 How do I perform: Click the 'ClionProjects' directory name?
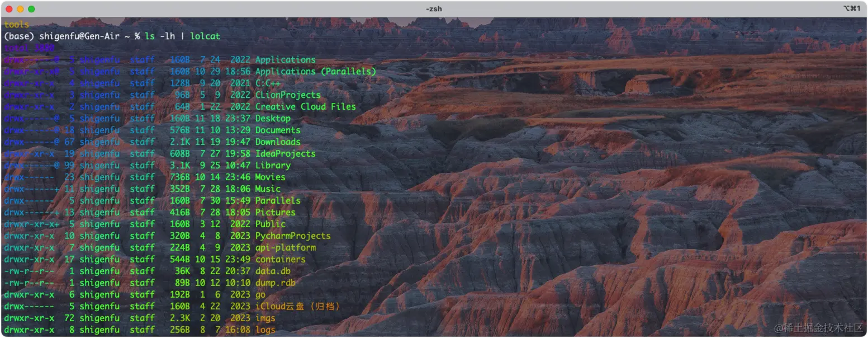click(x=288, y=95)
